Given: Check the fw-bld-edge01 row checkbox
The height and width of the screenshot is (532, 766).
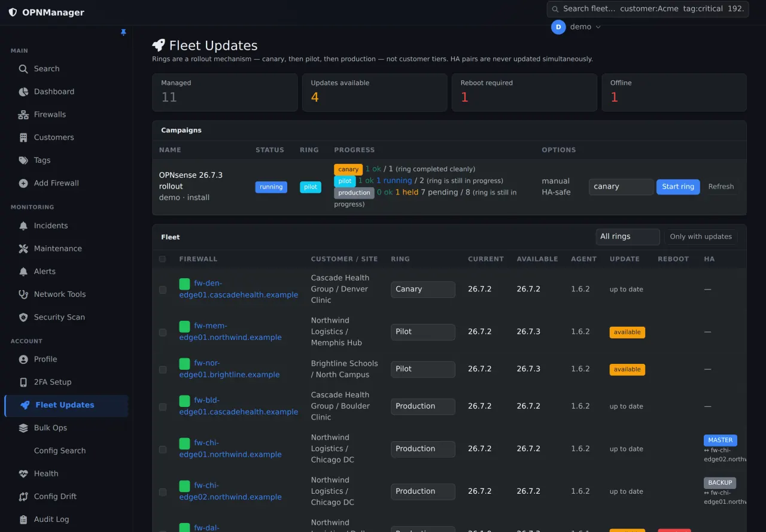Looking at the screenshot, I should 163,406.
